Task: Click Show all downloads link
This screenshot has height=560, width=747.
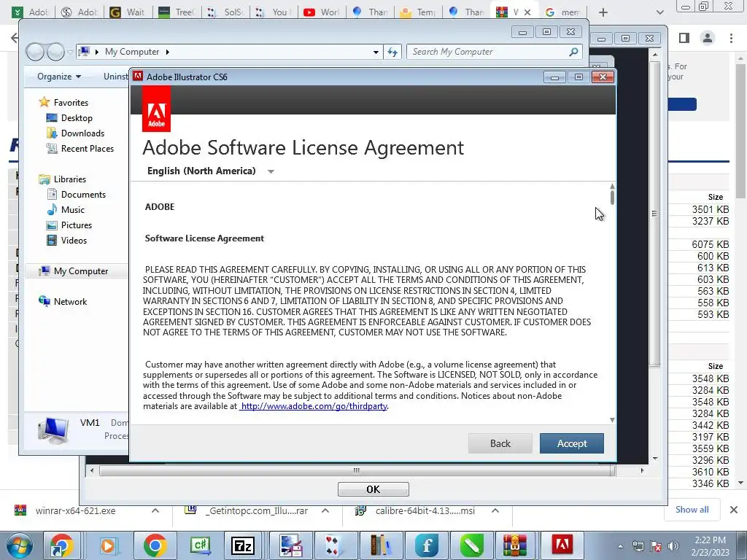Action: (x=692, y=510)
